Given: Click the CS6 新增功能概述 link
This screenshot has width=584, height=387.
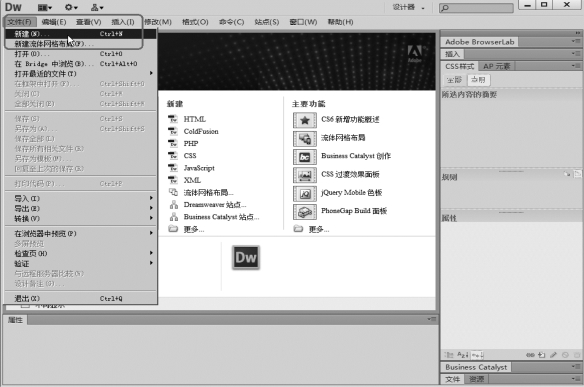Looking at the screenshot, I should coord(350,120).
